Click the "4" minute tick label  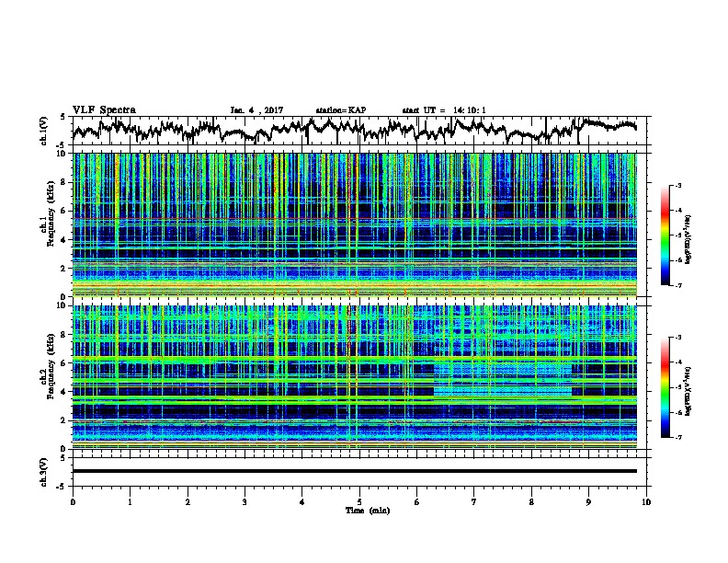pyautogui.click(x=301, y=502)
